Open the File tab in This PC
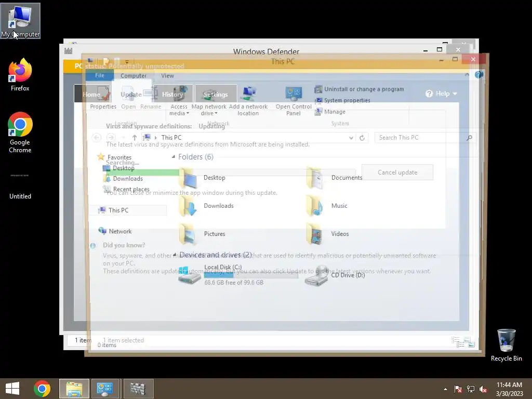532x399 pixels. [x=100, y=75]
